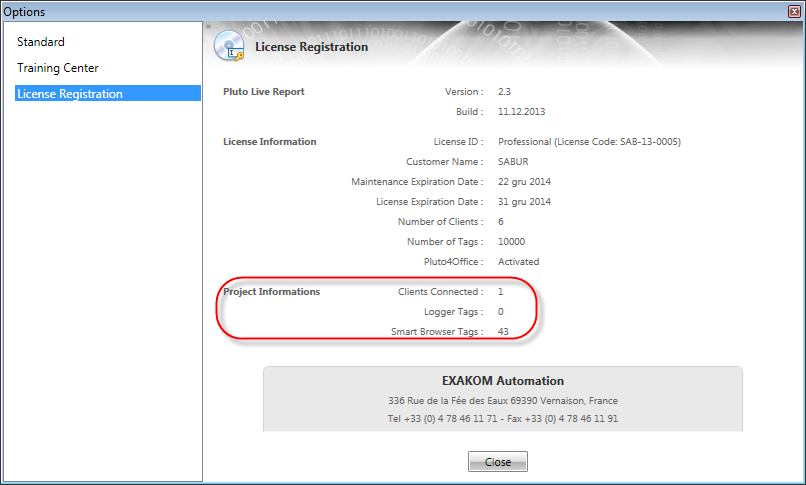This screenshot has height=485, width=806.
Task: Select the Standard options page
Action: point(41,42)
